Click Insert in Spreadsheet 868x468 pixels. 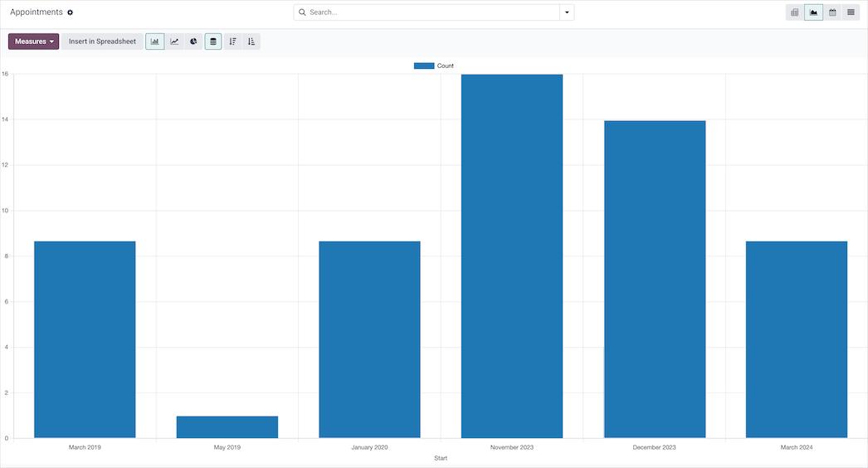pyautogui.click(x=102, y=41)
